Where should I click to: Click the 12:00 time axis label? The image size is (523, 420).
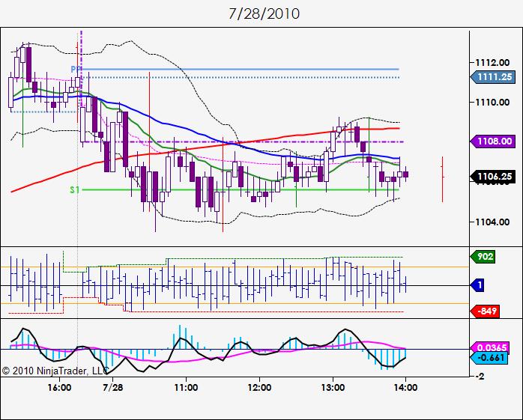259,388
